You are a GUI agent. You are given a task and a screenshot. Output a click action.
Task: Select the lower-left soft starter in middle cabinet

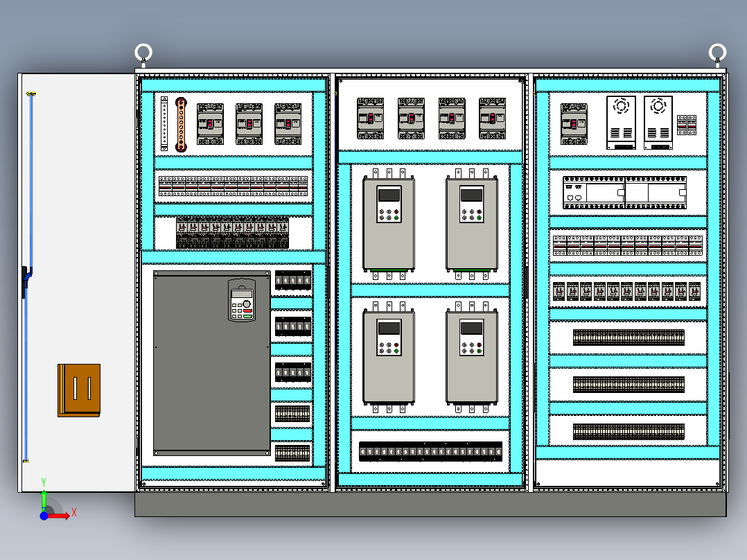pos(389,357)
